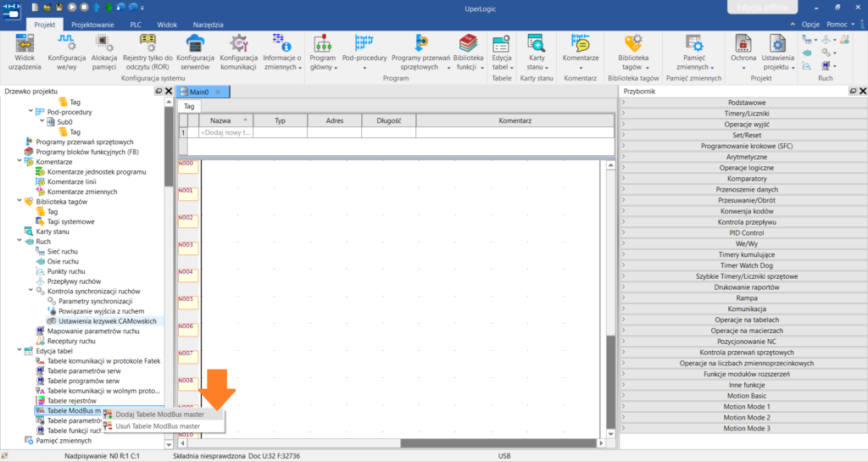Collapse Kontrola synchronizacji ruchów node

(31, 291)
